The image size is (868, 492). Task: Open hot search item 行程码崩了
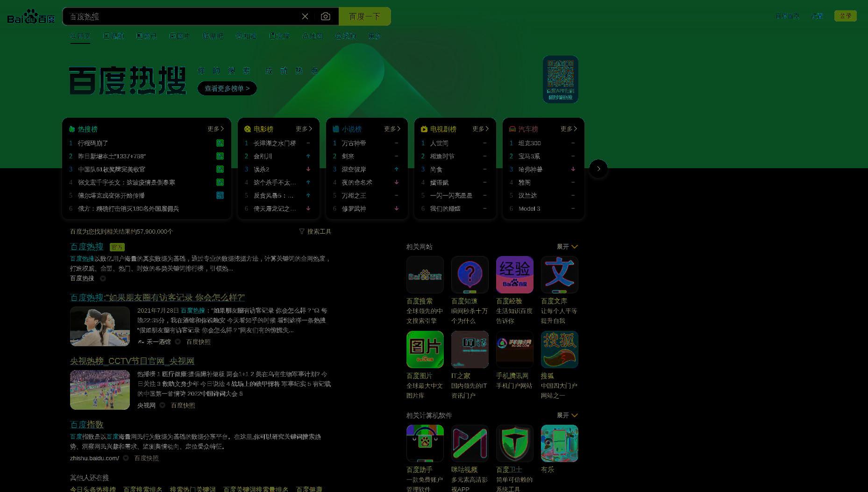point(93,143)
